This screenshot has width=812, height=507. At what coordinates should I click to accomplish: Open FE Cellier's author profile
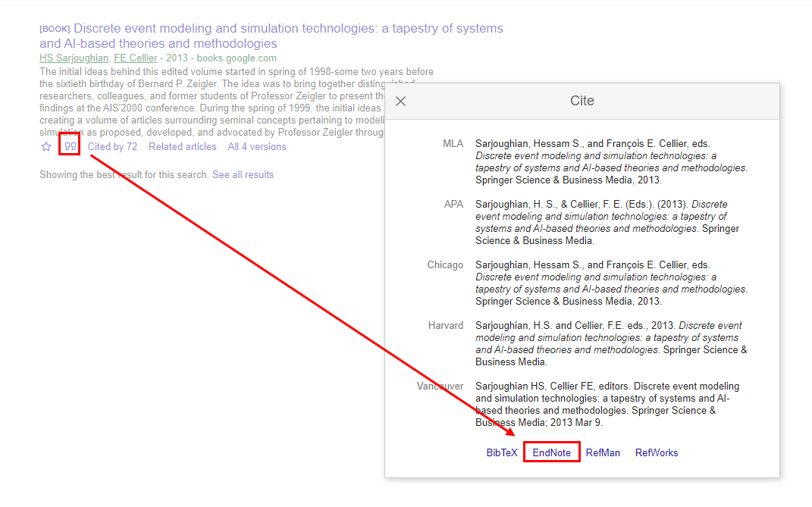point(135,58)
